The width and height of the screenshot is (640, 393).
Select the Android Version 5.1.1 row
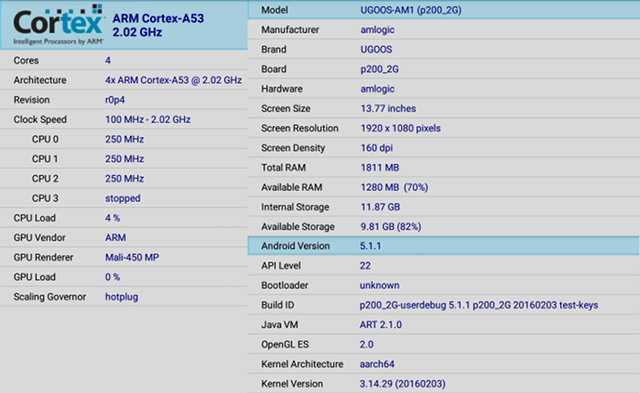(x=444, y=246)
